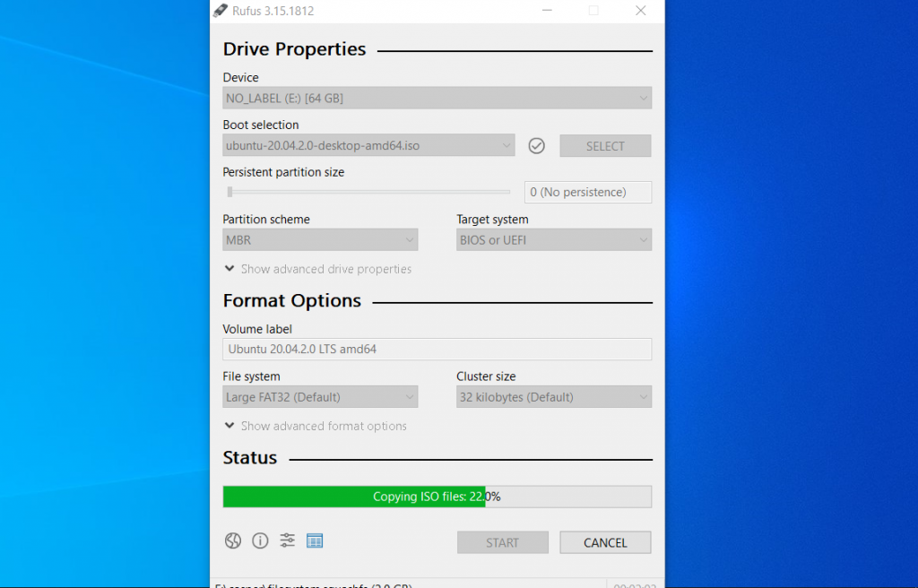Compute ISO checksums with the checkmark icon
Screen dimensions: 918x588
click(x=536, y=145)
